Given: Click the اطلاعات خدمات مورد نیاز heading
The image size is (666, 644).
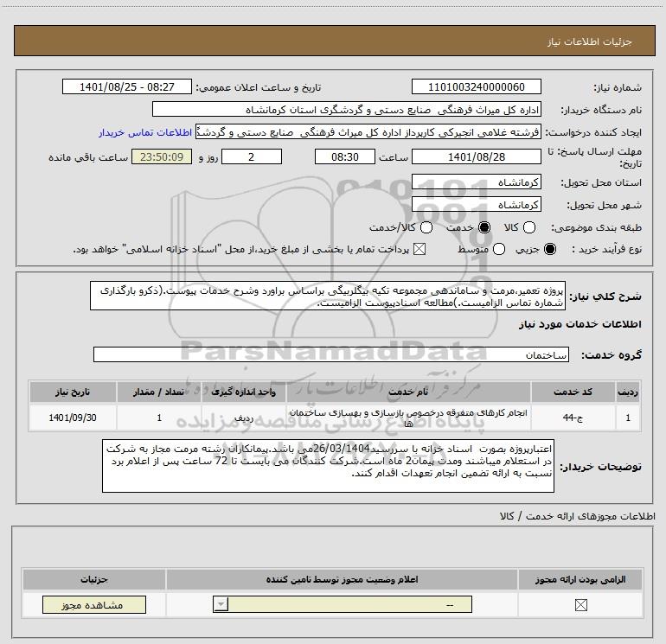Looking at the screenshot, I should click(580, 324).
